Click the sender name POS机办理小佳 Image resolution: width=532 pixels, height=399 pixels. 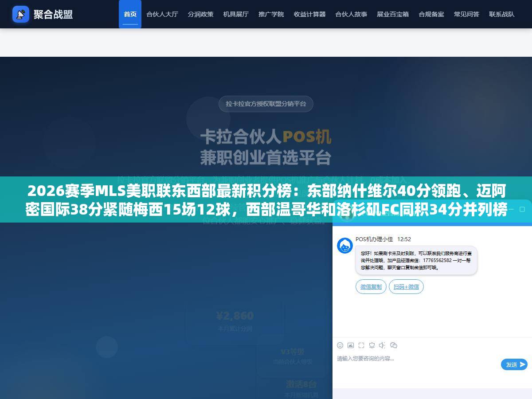374,239
